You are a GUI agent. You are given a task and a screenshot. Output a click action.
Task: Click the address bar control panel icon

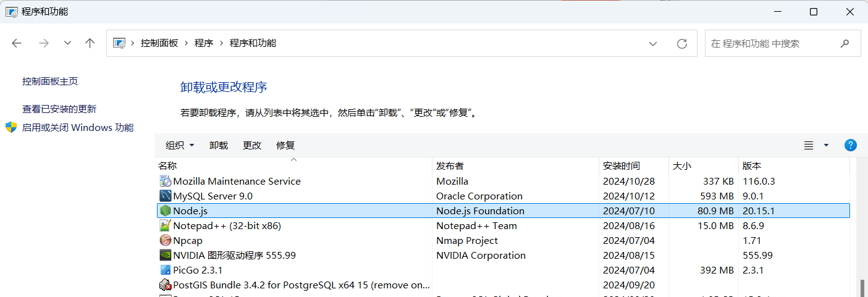[119, 43]
